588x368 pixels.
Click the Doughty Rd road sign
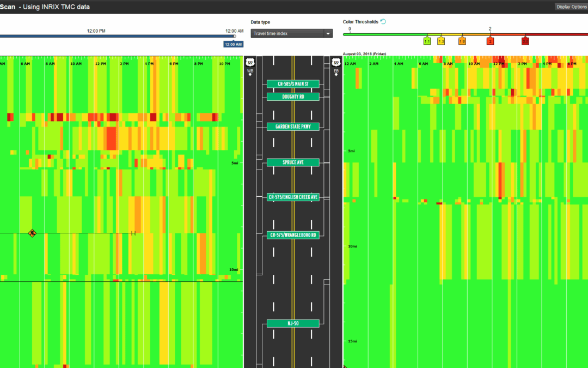point(292,96)
